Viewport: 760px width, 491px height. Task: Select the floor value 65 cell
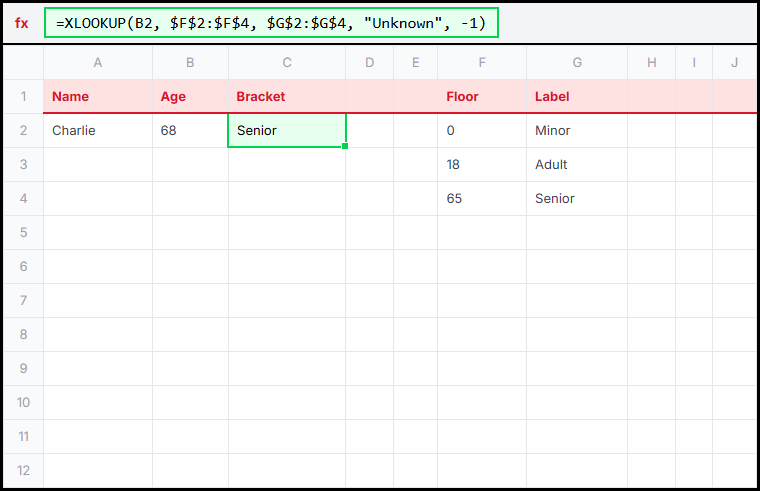482,199
